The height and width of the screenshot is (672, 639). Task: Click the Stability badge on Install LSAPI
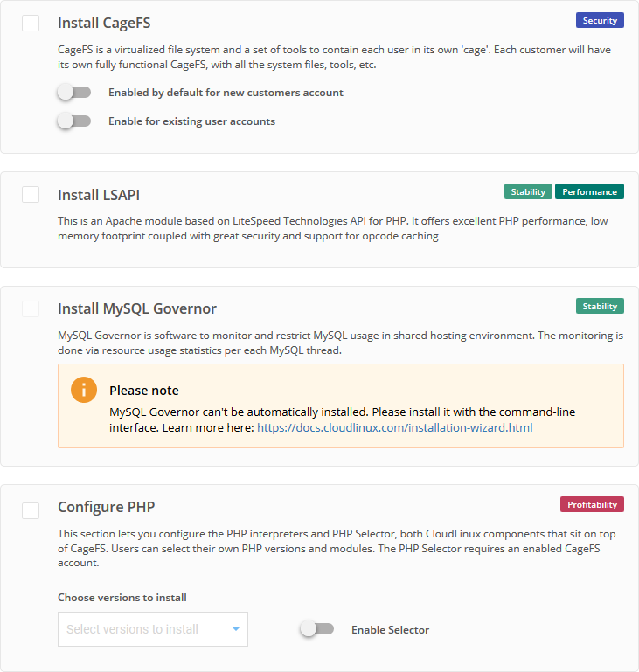pyautogui.click(x=528, y=191)
